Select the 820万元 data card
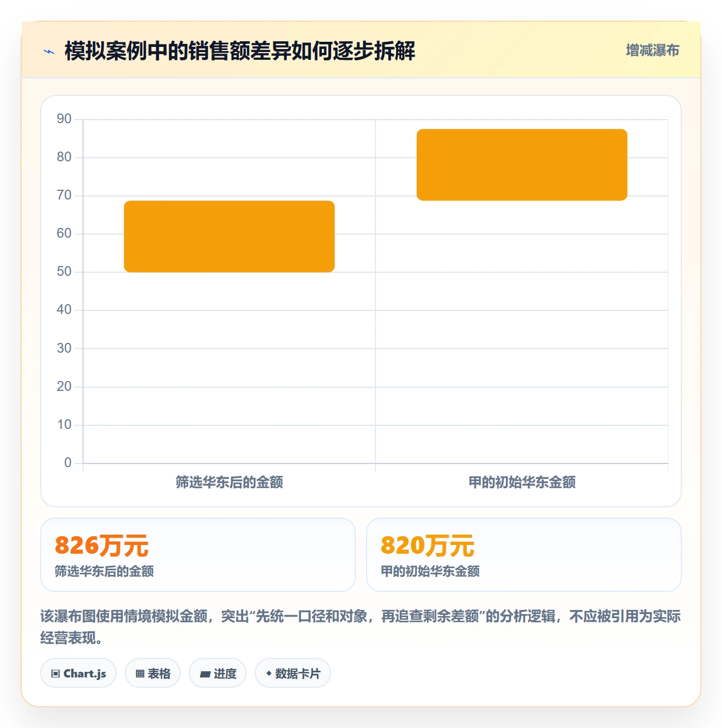 [x=524, y=555]
